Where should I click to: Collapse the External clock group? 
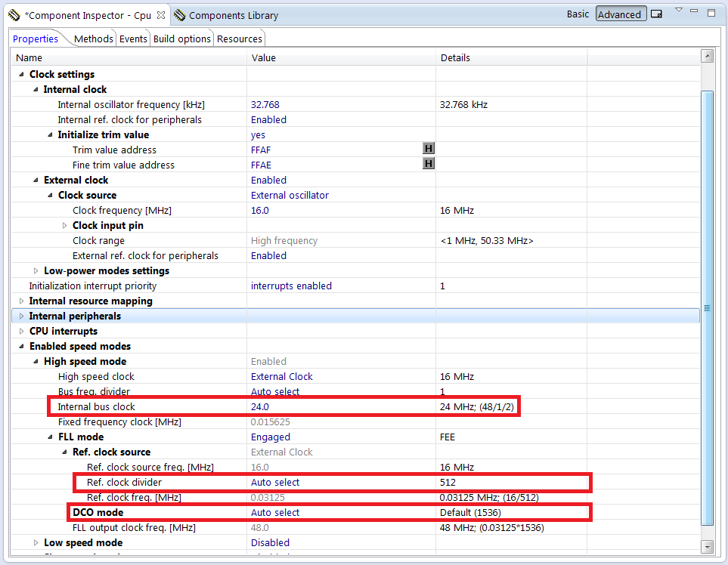pyautogui.click(x=36, y=180)
